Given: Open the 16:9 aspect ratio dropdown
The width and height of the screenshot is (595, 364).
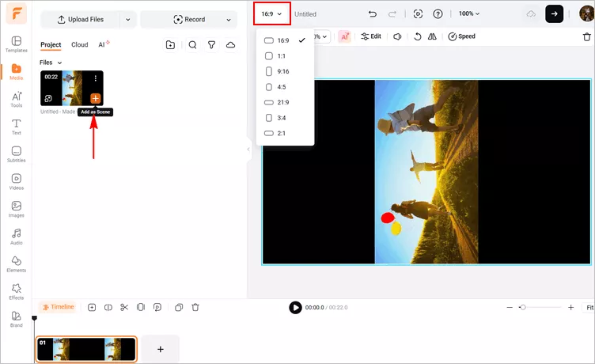Looking at the screenshot, I should coord(271,14).
